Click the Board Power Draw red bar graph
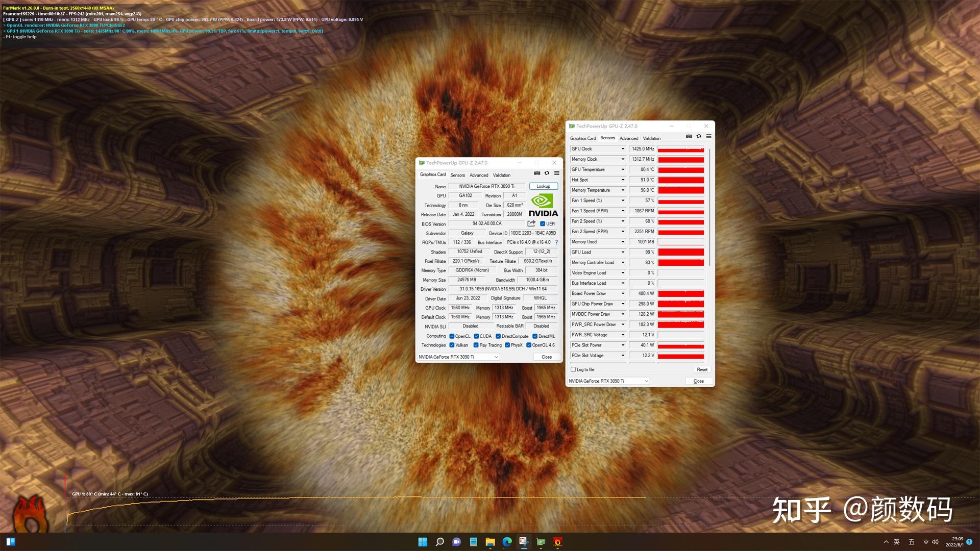 (680, 293)
